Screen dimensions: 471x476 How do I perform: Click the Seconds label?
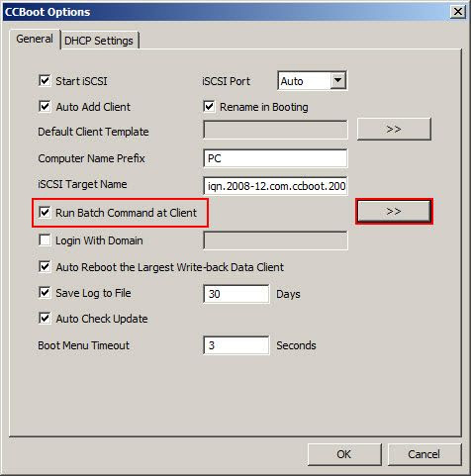296,345
